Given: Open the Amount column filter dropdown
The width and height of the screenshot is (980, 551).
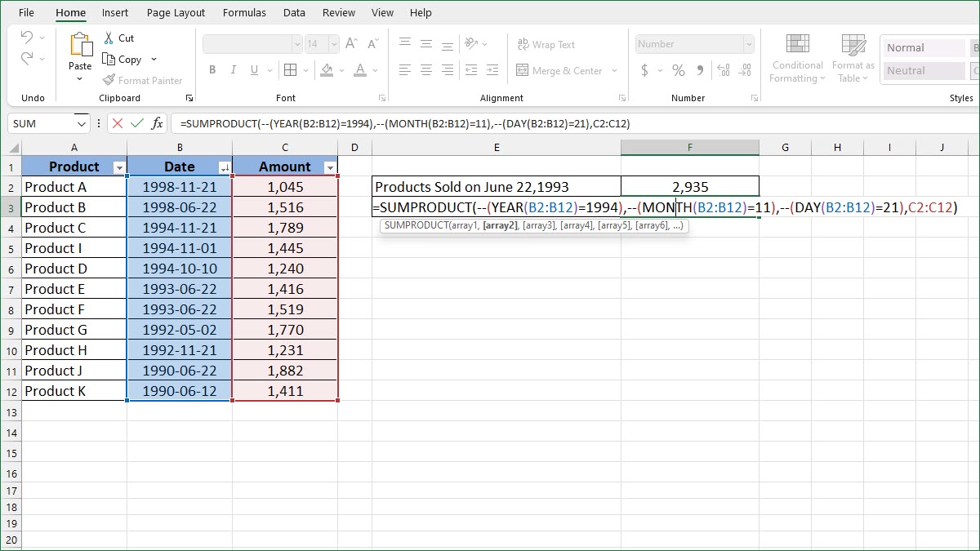Looking at the screenshot, I should 330,167.
